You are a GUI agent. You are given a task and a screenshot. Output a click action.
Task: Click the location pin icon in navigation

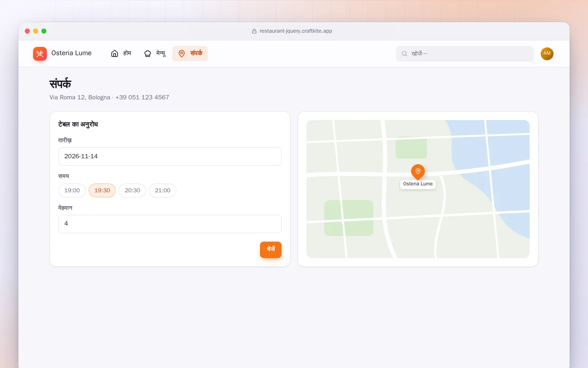[x=181, y=53]
